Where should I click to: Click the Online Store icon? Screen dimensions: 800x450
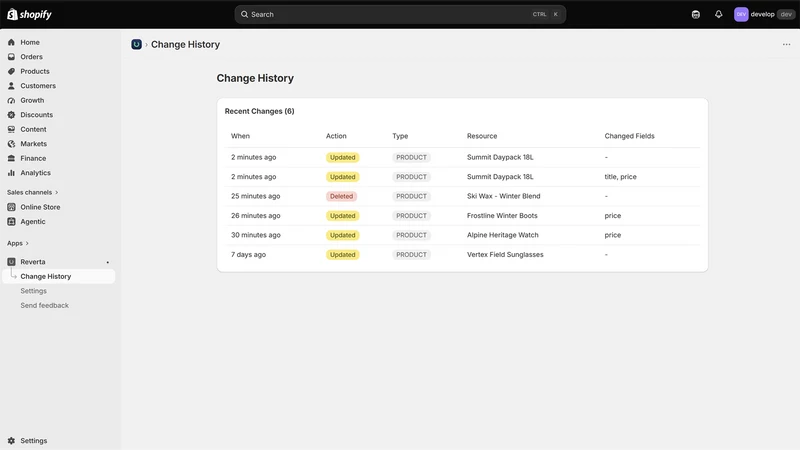click(11, 207)
